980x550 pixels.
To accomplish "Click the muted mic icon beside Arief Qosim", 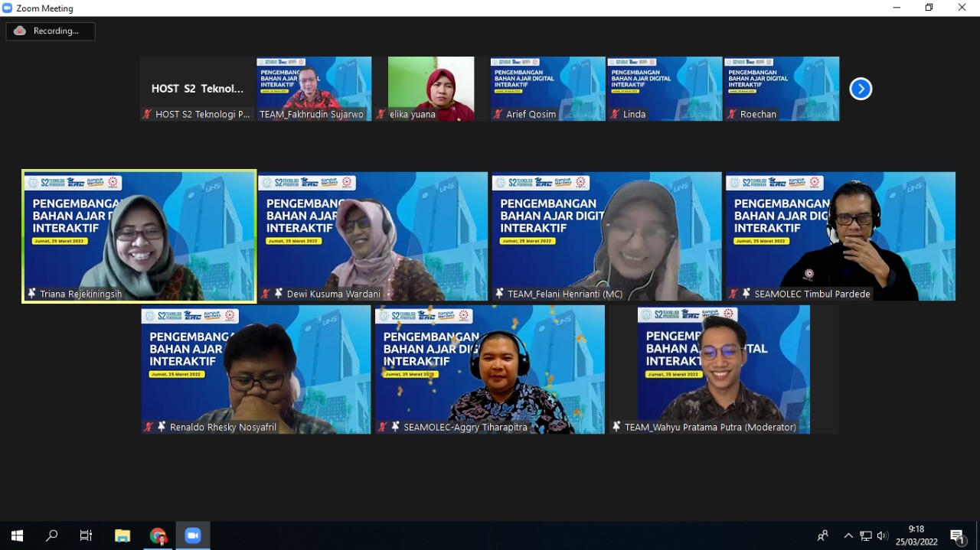I will [x=498, y=114].
